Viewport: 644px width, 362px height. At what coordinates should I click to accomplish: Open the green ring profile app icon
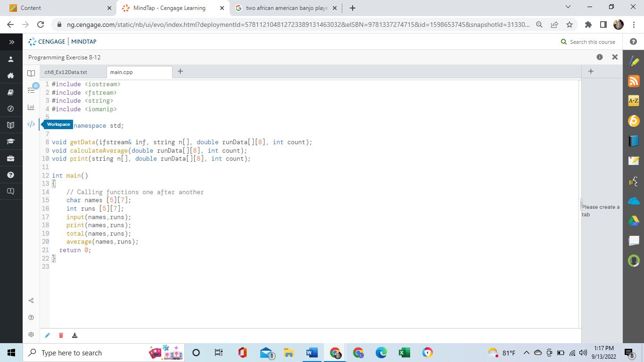click(x=634, y=261)
